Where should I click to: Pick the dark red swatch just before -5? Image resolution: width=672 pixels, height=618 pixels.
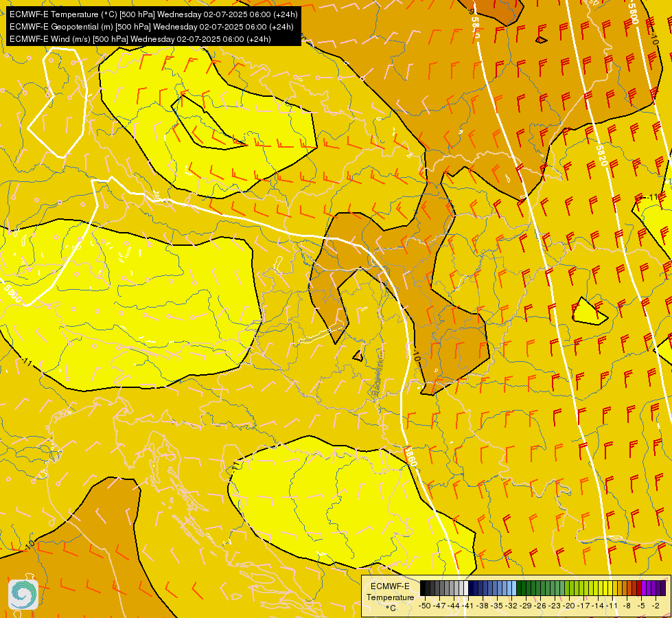[639, 588]
